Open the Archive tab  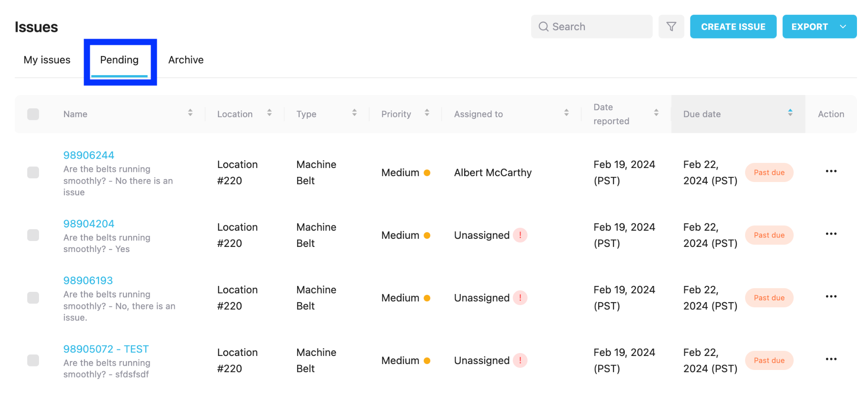(186, 60)
